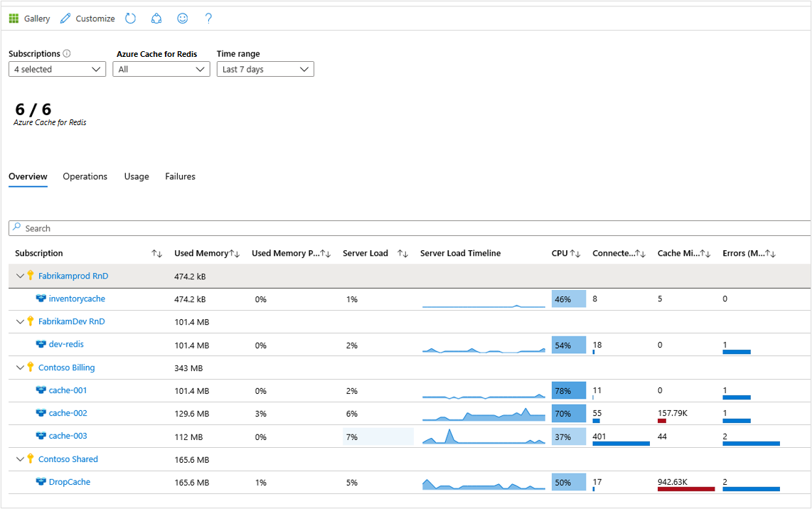Select the Customize pencil icon
The width and height of the screenshot is (812, 509).
tap(65, 18)
